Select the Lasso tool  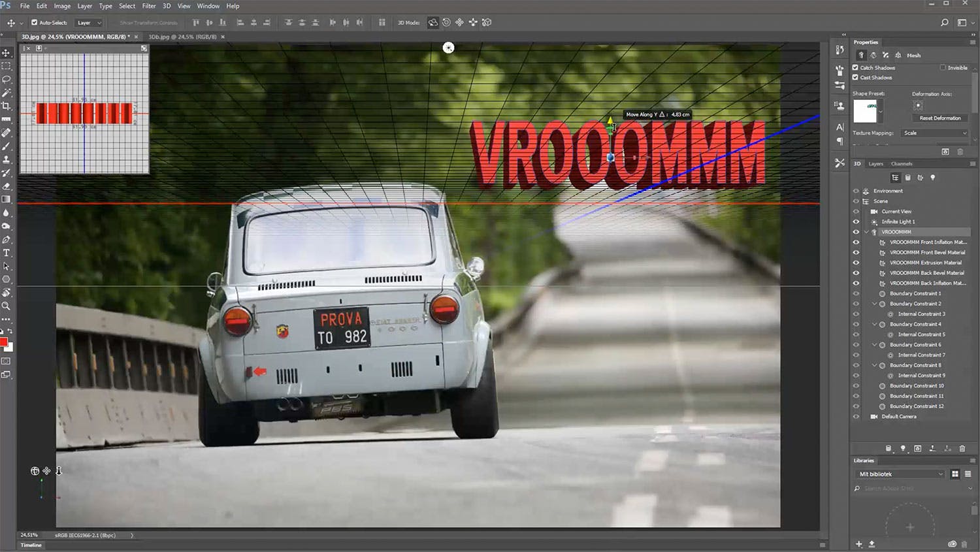pyautogui.click(x=7, y=79)
